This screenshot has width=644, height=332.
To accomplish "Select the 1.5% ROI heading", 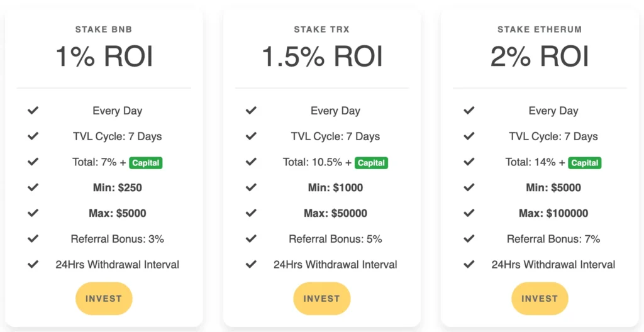I will click(x=322, y=57).
